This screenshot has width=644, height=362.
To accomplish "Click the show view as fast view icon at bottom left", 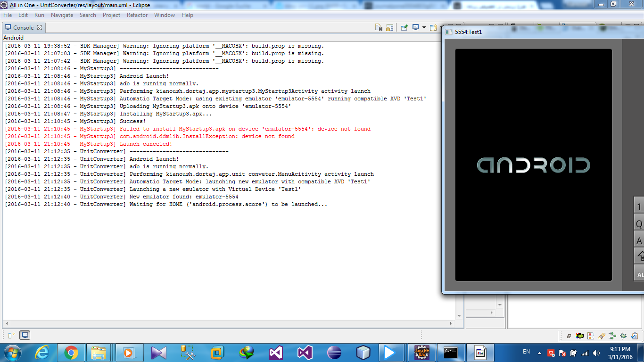I will click(11, 335).
